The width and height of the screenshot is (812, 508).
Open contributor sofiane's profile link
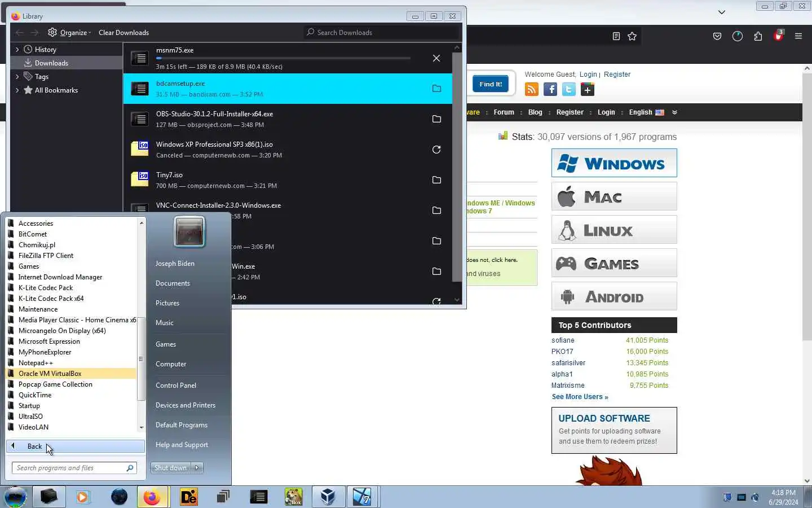(x=563, y=340)
